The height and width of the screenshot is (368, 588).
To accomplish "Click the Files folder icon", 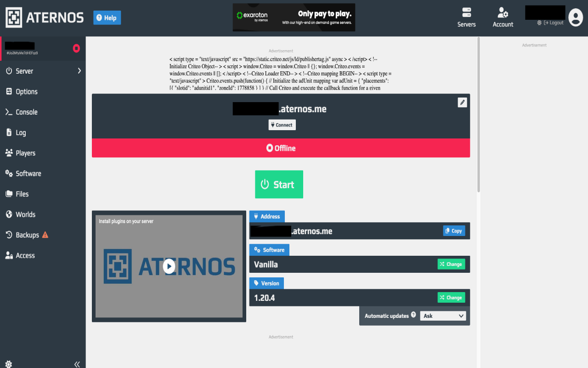I will point(9,194).
